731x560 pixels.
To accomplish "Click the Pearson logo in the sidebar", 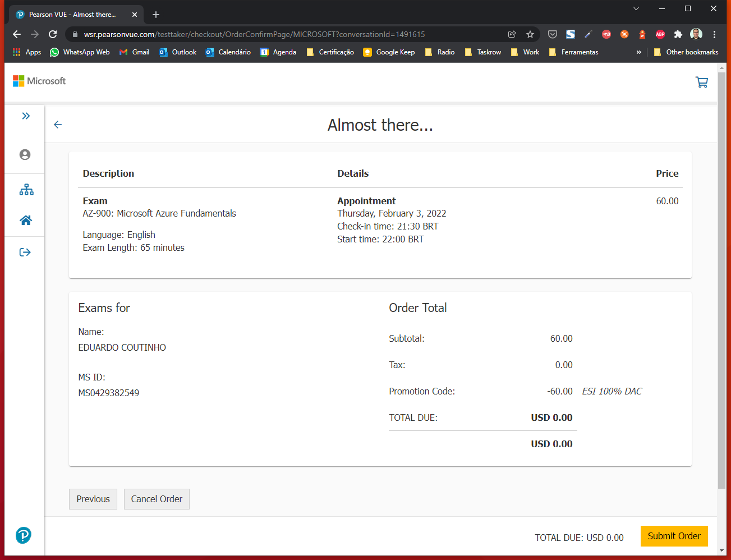I will [x=24, y=535].
